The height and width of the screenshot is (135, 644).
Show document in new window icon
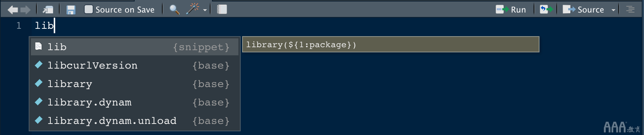click(x=48, y=10)
